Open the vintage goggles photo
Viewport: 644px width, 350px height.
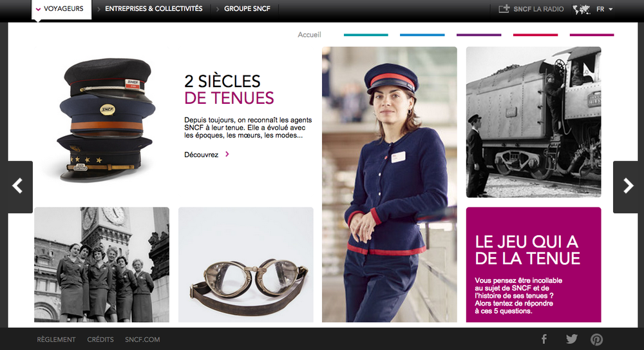(x=245, y=264)
